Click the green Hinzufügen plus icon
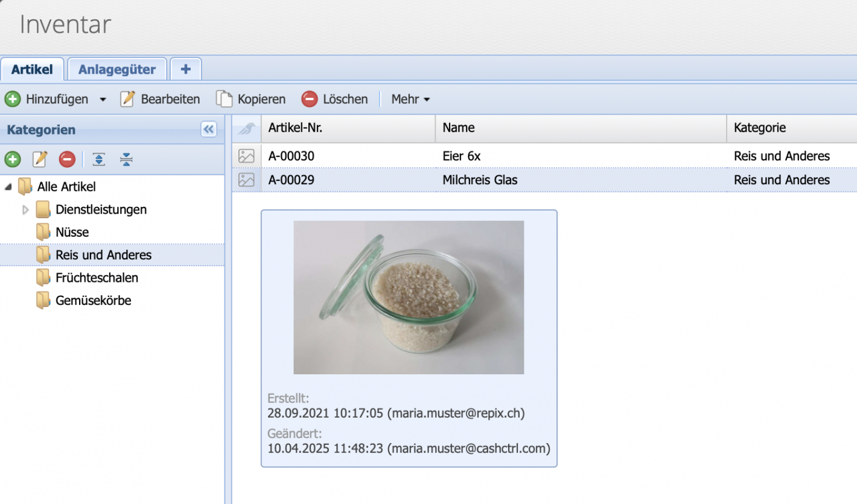Image resolution: width=857 pixels, height=504 pixels. (x=12, y=99)
